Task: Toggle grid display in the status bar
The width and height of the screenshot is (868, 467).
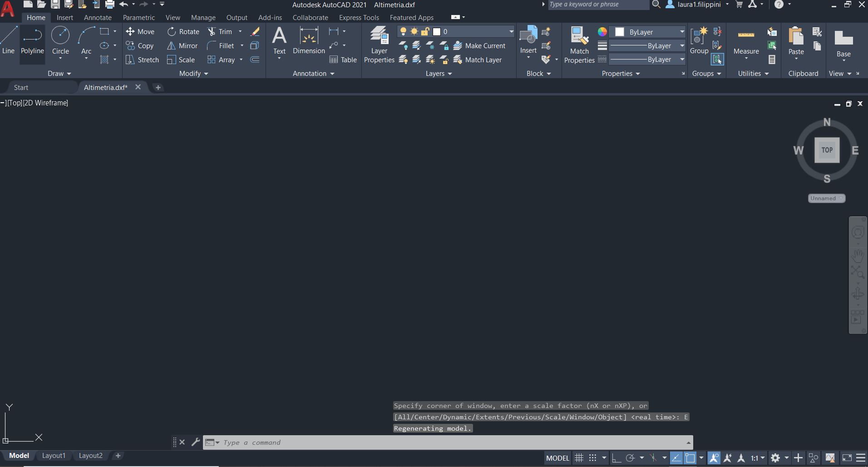Action: click(578, 458)
